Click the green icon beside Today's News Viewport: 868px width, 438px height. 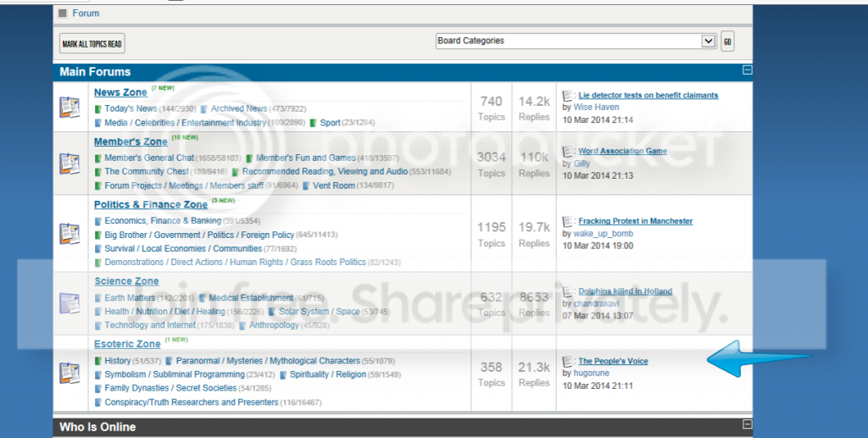[x=98, y=109]
